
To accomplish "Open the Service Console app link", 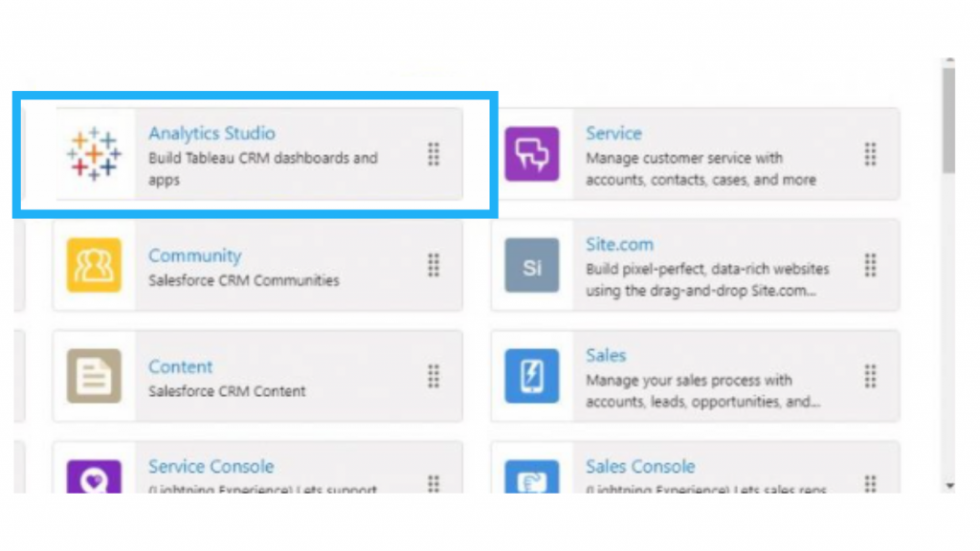I will point(211,467).
